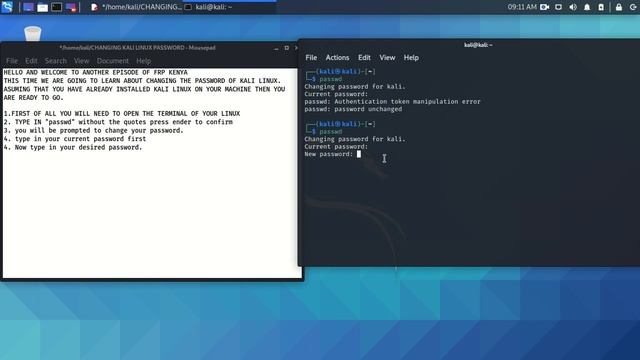Click the line 'THIS TIME WE ARE GOING TO LEARN'

pyautogui.click(x=142, y=81)
